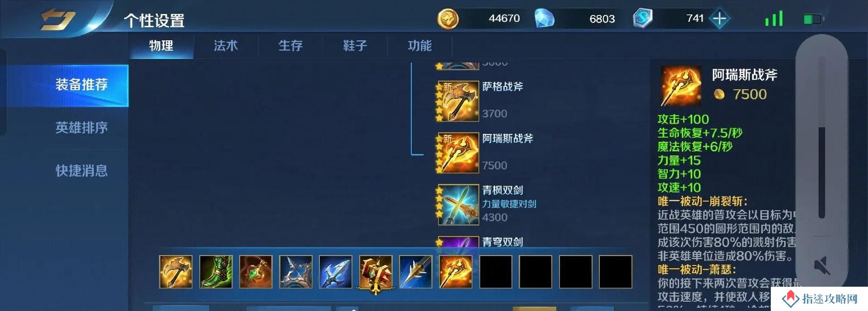This screenshot has width=868, height=311.
Task: Pick the spear icon in equipment bar
Action: point(416,272)
